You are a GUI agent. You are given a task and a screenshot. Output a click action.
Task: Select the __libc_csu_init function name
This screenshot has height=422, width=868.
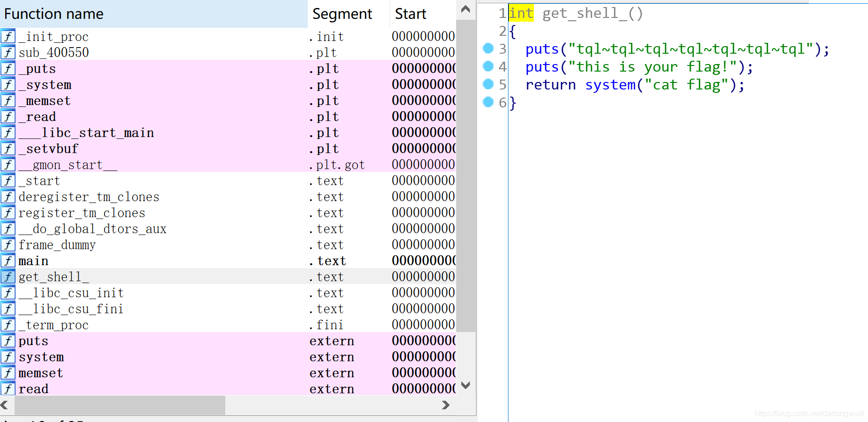click(x=71, y=293)
